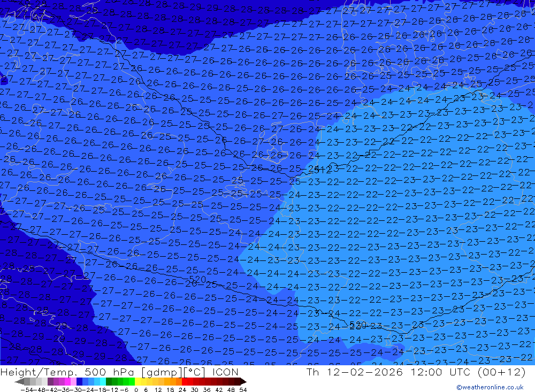Click the "54" legend scale value
The width and height of the screenshot is (535, 392).
coord(243,390)
